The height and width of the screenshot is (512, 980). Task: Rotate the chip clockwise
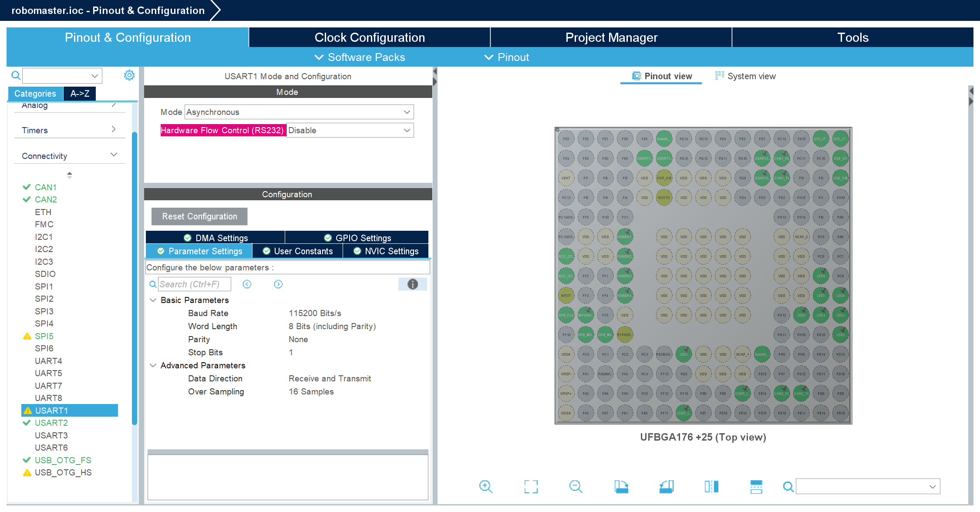click(x=621, y=486)
